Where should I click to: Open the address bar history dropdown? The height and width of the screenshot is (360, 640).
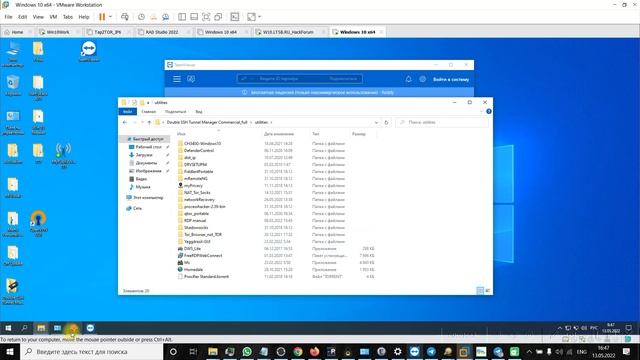click(376, 122)
